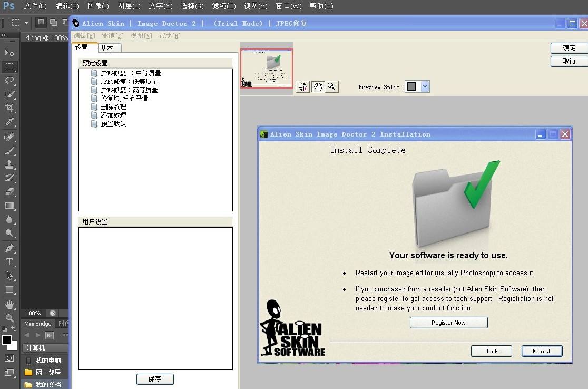Switch to the 基本 tab

[110, 48]
